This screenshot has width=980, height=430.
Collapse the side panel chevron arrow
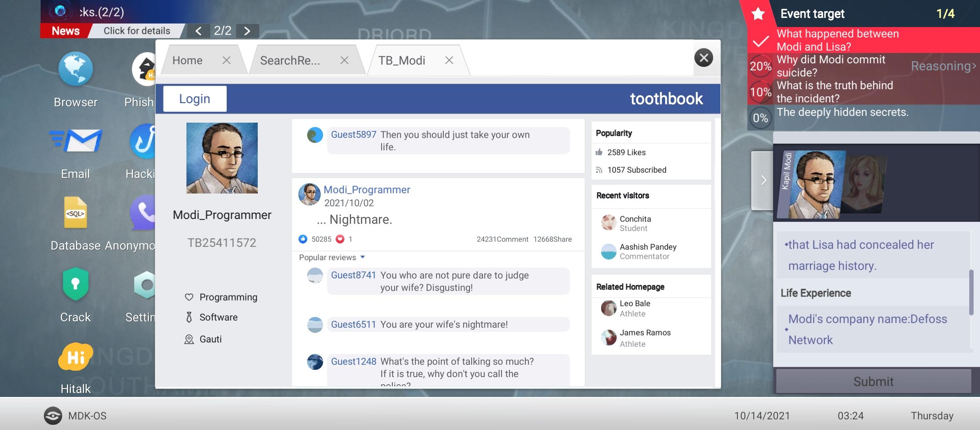[763, 180]
